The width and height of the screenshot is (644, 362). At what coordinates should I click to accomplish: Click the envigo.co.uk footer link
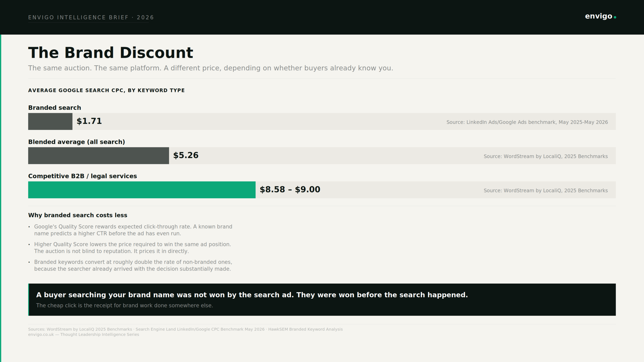41,335
